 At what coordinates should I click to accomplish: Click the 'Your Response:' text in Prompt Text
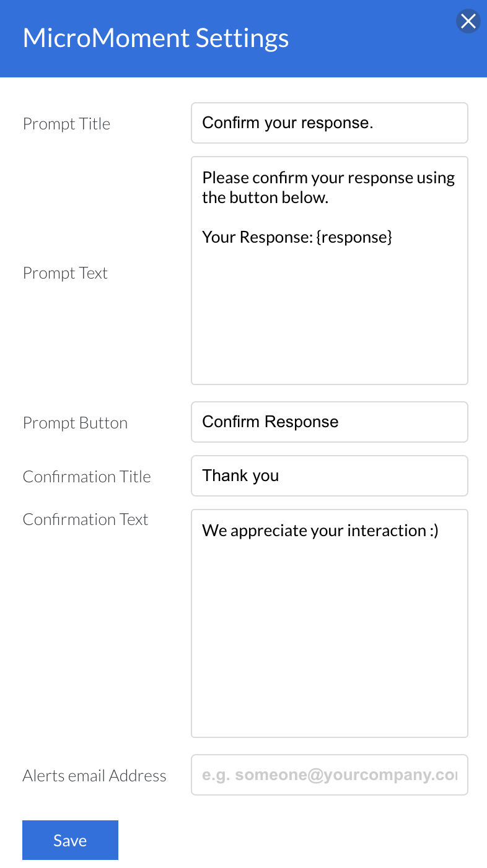[257, 237]
